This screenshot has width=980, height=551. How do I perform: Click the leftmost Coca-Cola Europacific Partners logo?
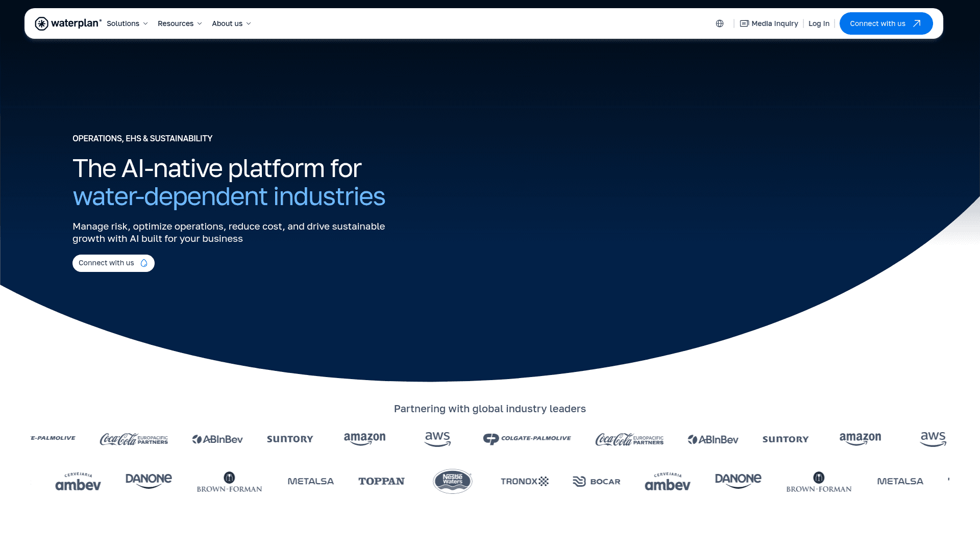click(x=134, y=439)
